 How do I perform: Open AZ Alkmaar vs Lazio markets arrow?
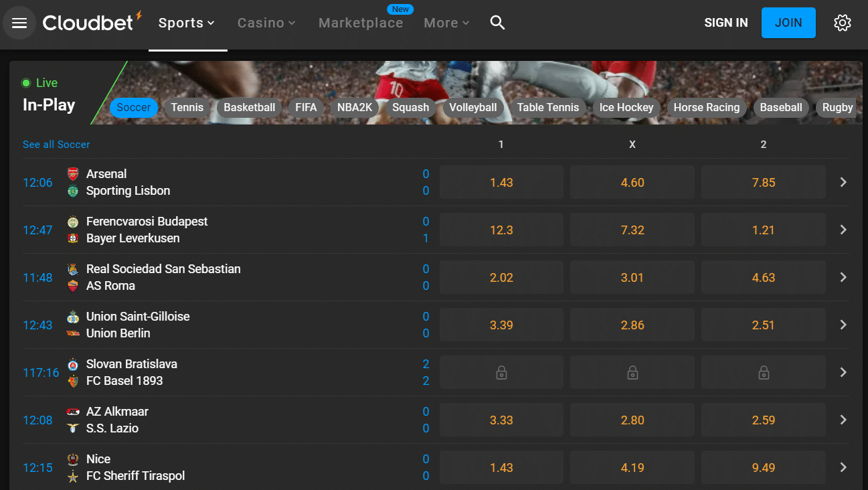[843, 420]
